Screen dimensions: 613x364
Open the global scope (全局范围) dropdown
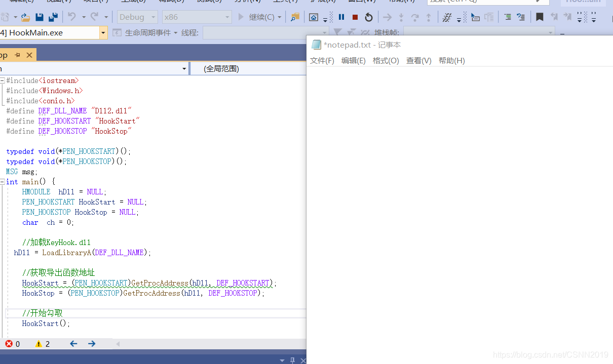(x=248, y=68)
